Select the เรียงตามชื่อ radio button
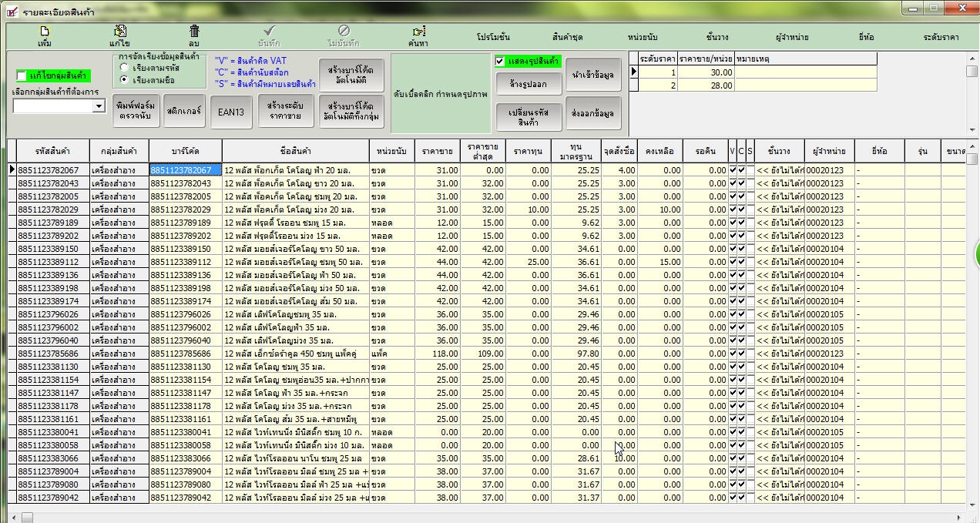Screen dimensions: 980x523 124,80
